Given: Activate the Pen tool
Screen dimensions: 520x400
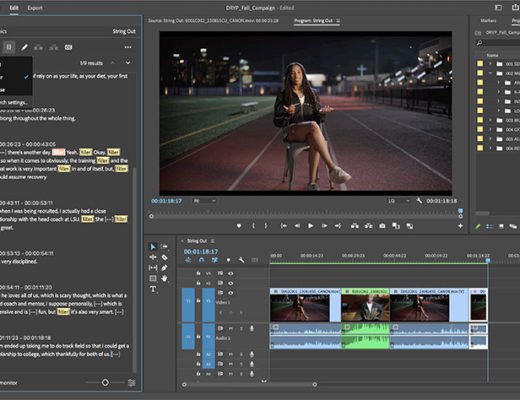Looking at the screenshot, I should (164, 268).
